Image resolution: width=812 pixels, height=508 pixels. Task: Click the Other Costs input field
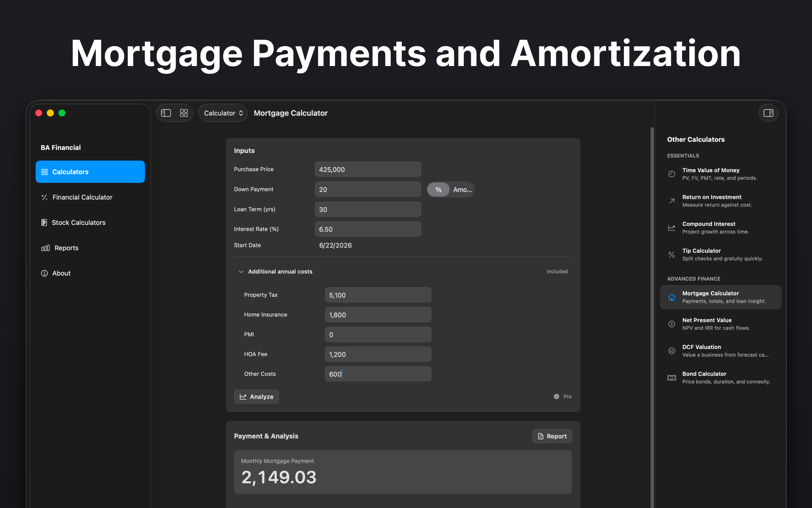point(378,374)
